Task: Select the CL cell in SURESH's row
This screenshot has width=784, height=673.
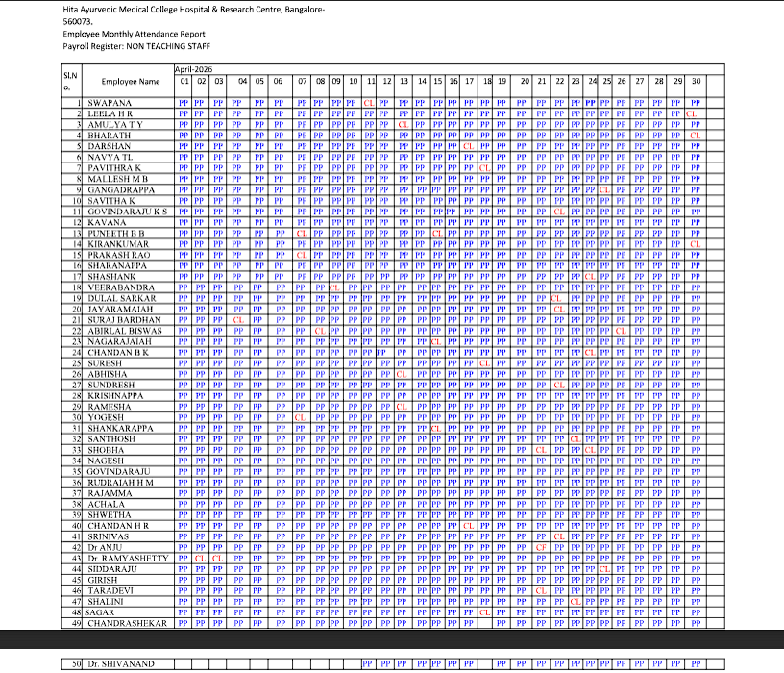Action: point(484,363)
